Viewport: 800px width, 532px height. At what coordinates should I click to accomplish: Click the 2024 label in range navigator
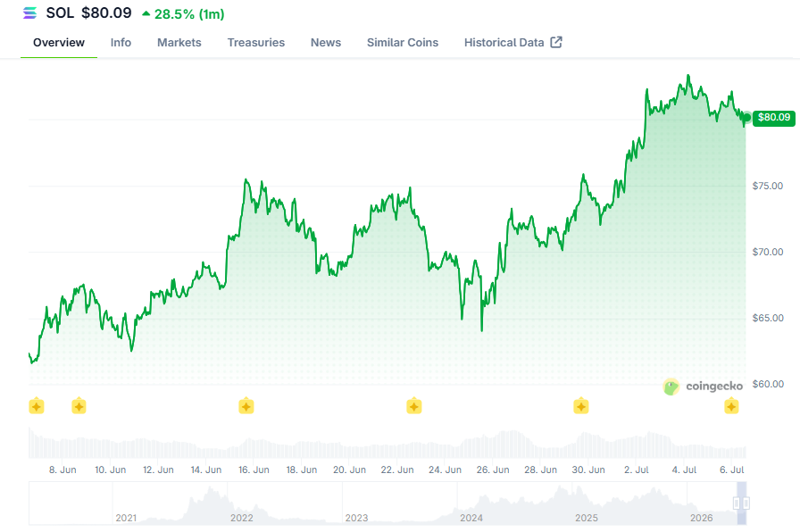point(471,518)
